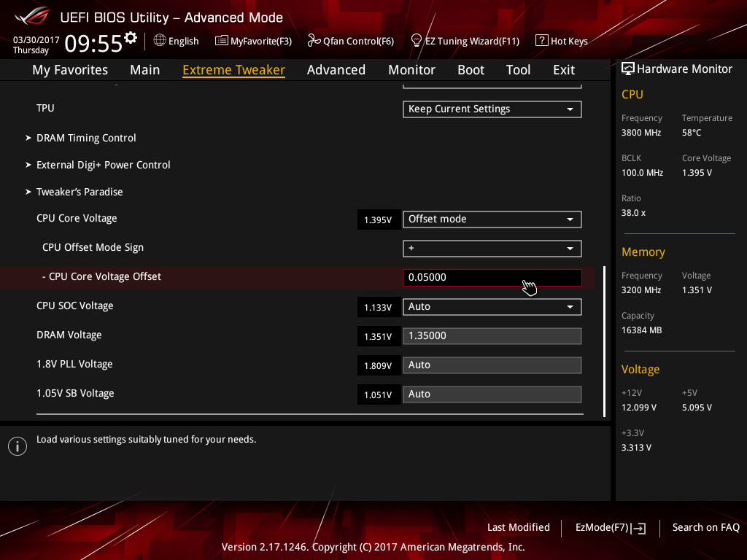The width and height of the screenshot is (747, 560).
Task: Change CPU Offset Mode Sign dropdown
Action: [x=492, y=249]
